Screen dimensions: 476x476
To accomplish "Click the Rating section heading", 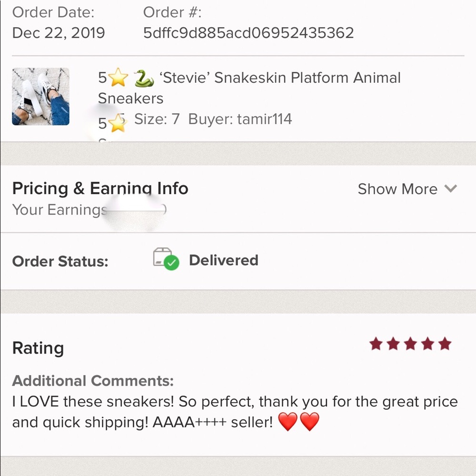I will [x=38, y=348].
